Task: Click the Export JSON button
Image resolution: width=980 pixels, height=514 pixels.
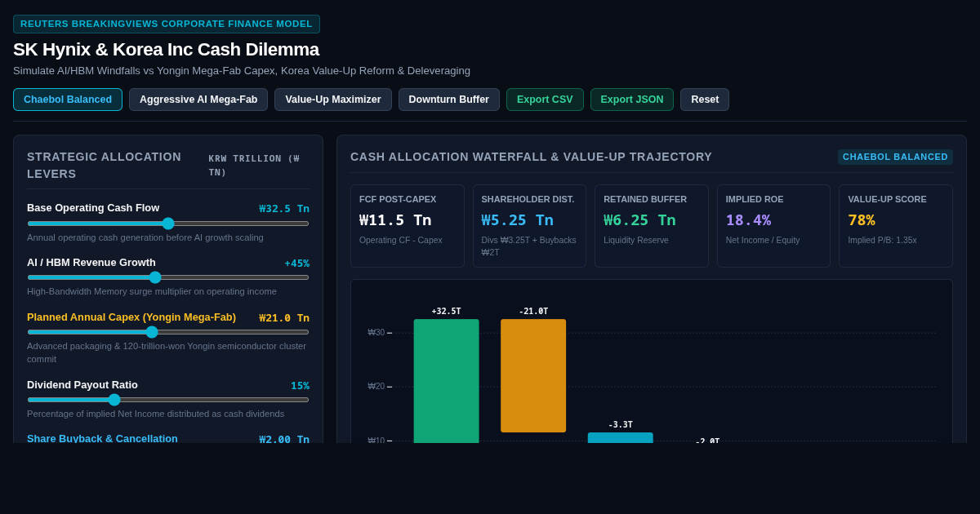Action: [632, 100]
